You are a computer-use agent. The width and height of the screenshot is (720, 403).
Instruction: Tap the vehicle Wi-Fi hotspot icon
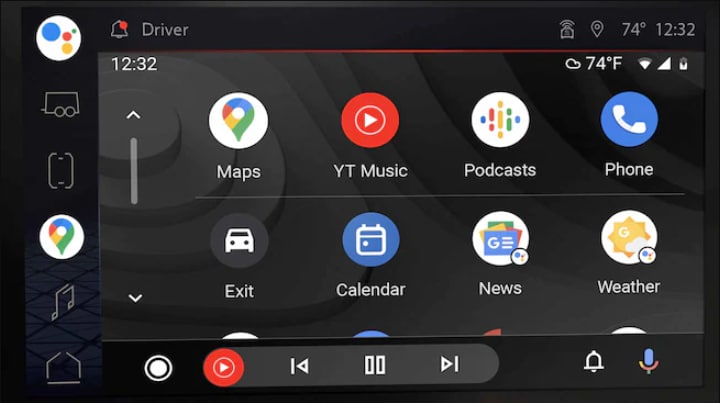click(568, 30)
